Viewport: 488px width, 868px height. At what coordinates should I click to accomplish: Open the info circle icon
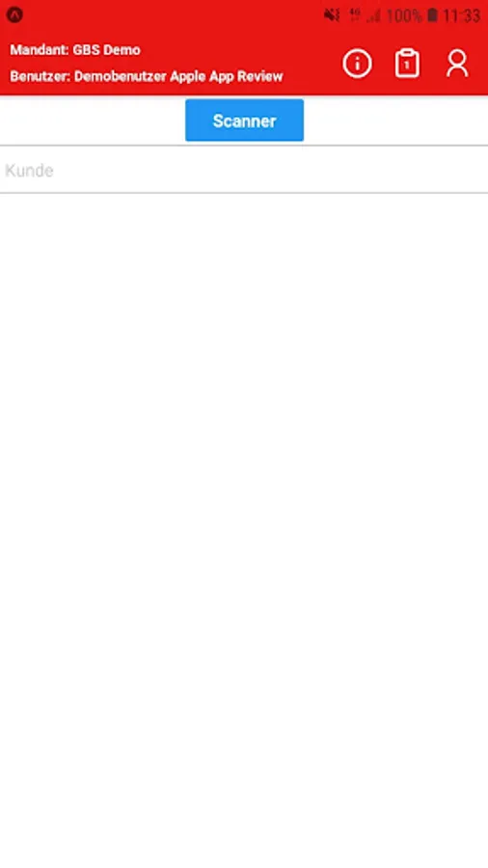coord(357,64)
